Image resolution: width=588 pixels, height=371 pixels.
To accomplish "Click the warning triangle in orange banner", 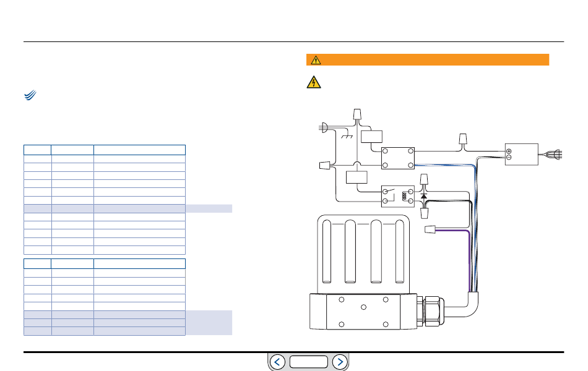I will [x=316, y=60].
